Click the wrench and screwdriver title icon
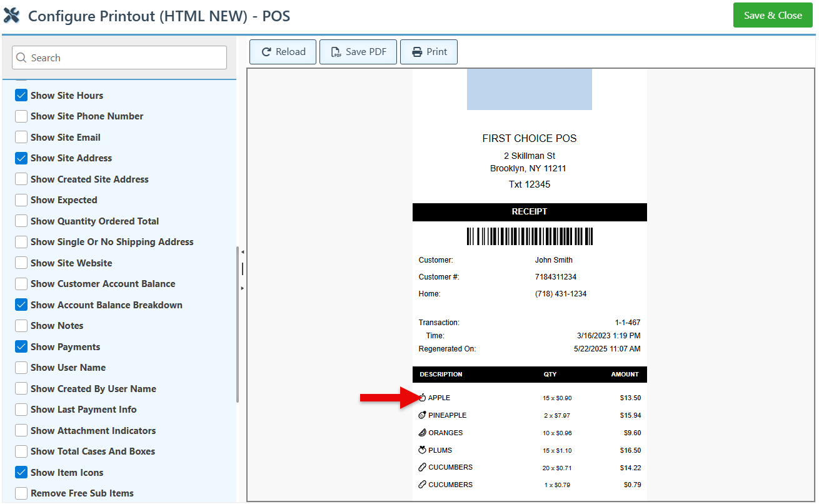Screen dimensions: 819x504 tap(12, 16)
